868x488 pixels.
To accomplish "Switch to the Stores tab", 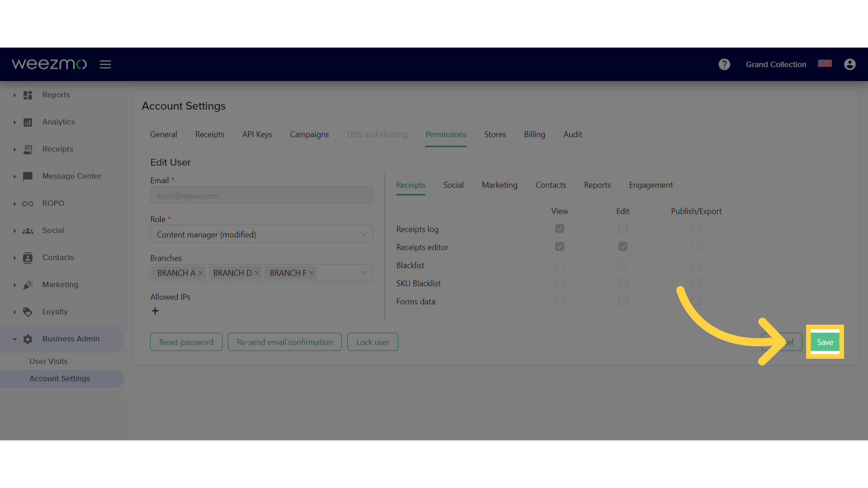I will point(495,135).
